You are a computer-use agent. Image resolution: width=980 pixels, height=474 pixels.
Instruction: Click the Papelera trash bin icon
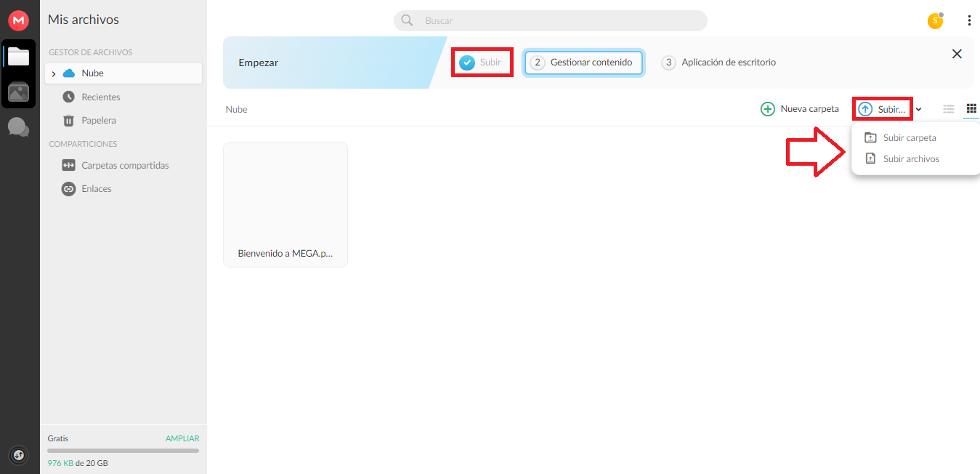point(69,120)
